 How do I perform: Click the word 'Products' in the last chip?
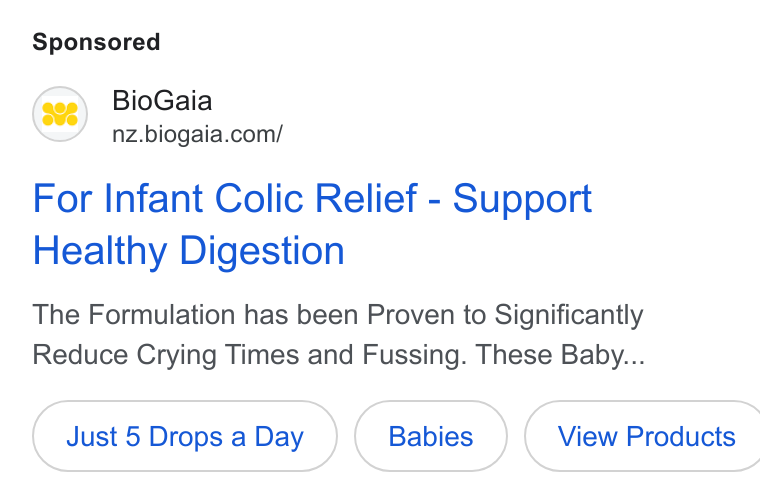tap(681, 437)
